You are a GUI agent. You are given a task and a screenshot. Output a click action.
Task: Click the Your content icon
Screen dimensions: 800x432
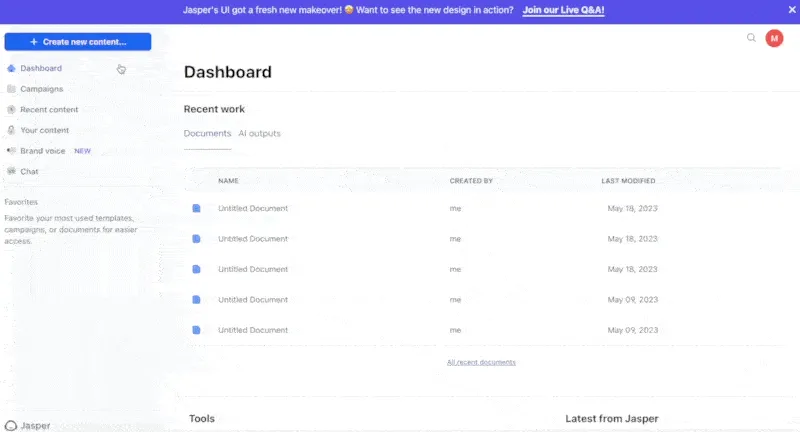coord(11,130)
